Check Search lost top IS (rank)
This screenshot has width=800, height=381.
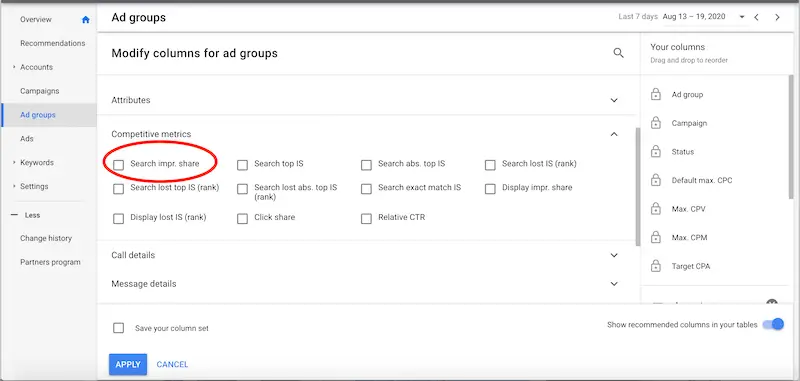(118, 189)
